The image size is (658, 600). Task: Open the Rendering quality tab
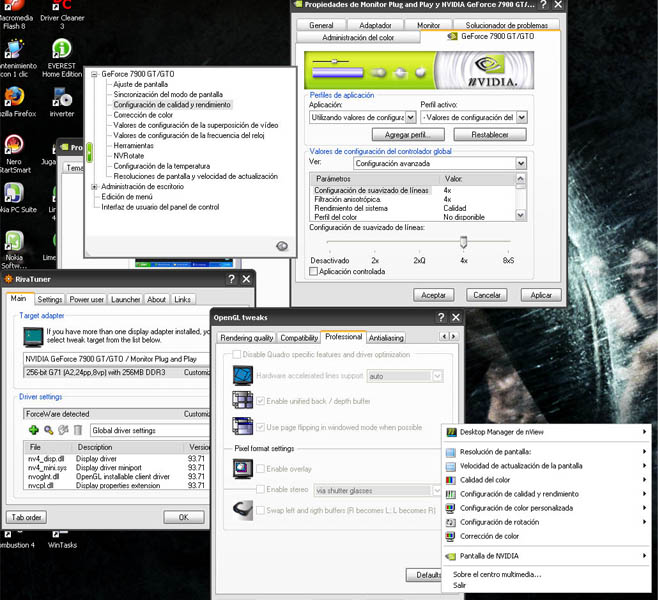247,338
